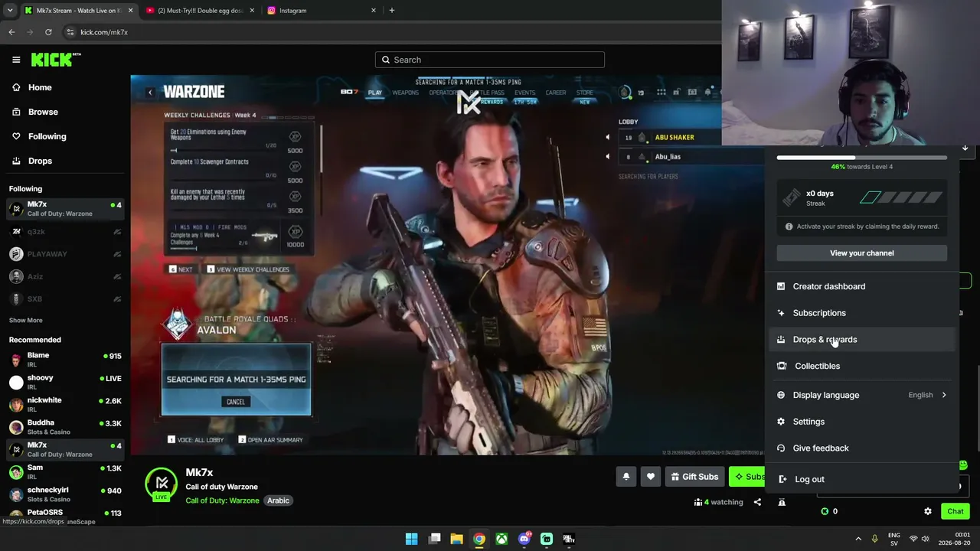This screenshot has height=551, width=980.
Task: Open shoovy's recommended channel
Action: tap(66, 382)
